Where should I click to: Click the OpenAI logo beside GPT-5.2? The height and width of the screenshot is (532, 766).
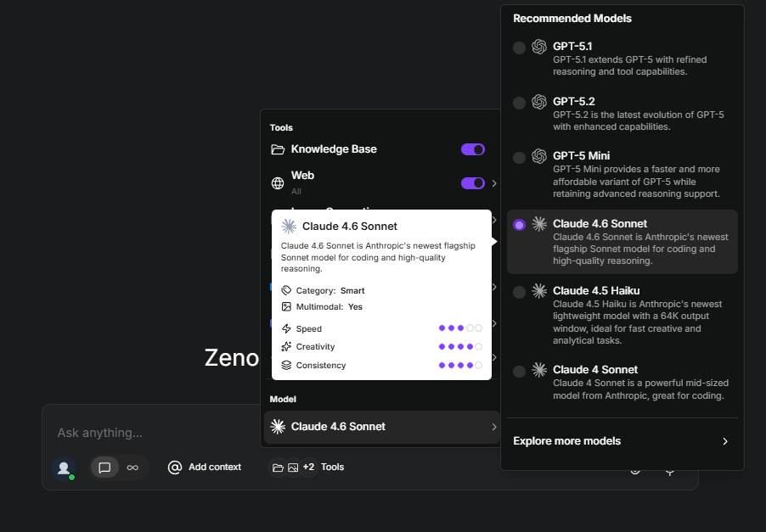click(x=539, y=102)
